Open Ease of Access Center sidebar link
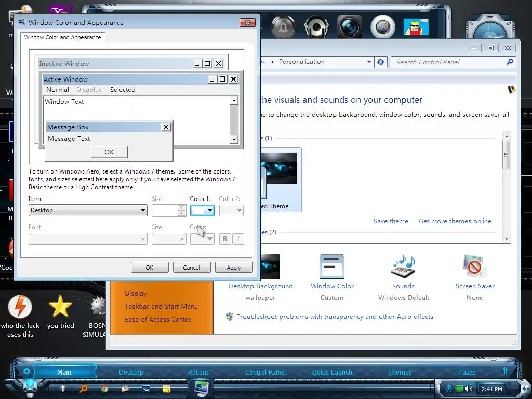Viewport: 532px width, 399px height. [x=158, y=320]
